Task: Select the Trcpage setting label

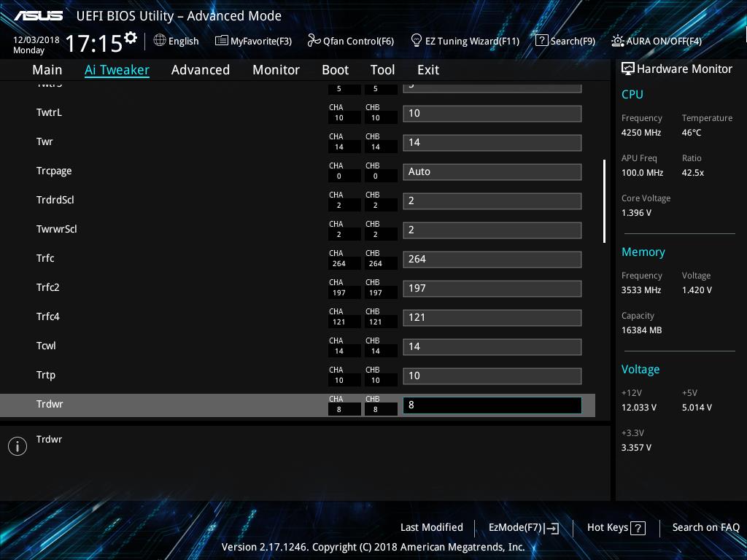Action: 54,171
